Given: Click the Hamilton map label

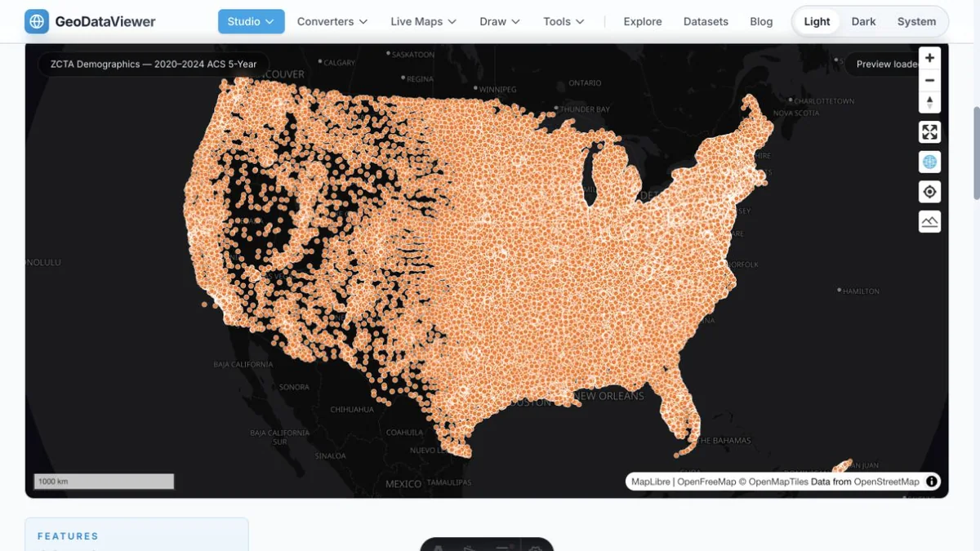Looking at the screenshot, I should click(862, 291).
